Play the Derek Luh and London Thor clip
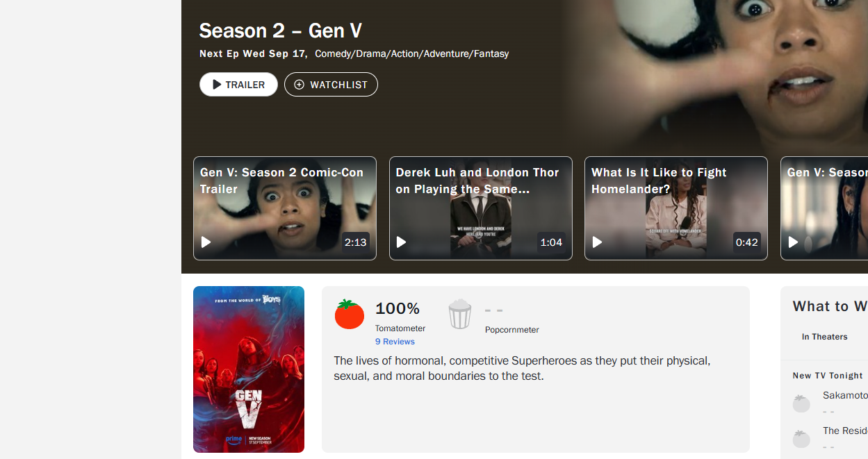Image resolution: width=868 pixels, height=459 pixels. (x=481, y=208)
